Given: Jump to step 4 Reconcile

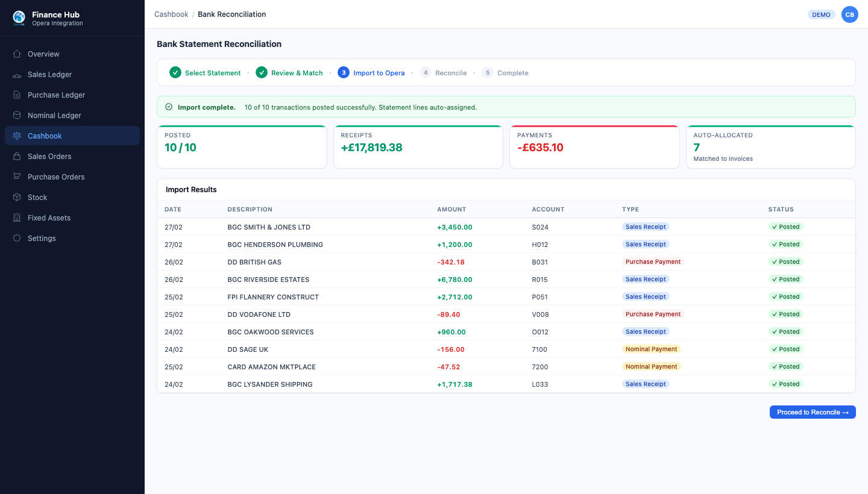Looking at the screenshot, I should click(444, 73).
